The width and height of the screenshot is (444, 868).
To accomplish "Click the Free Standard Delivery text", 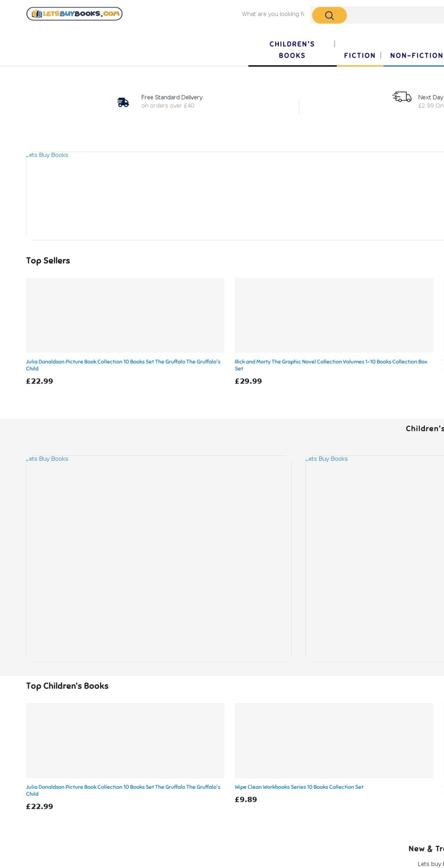I will [172, 97].
